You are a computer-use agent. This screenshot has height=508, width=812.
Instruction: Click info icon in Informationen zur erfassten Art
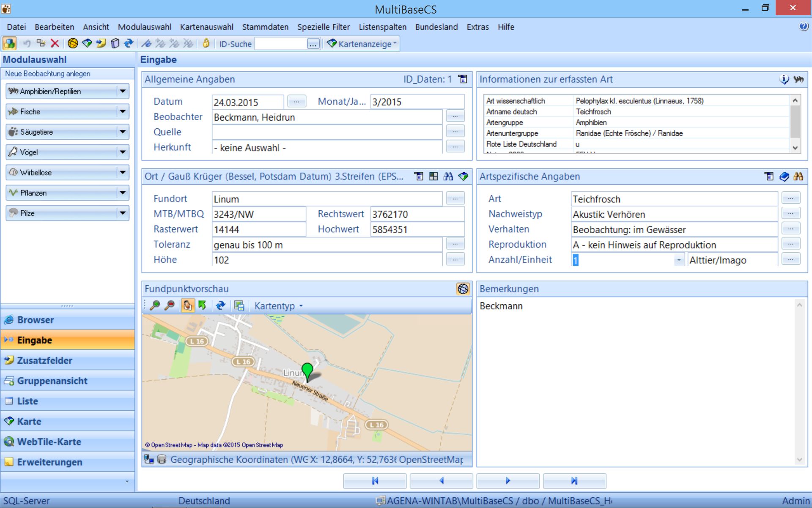pyautogui.click(x=784, y=79)
